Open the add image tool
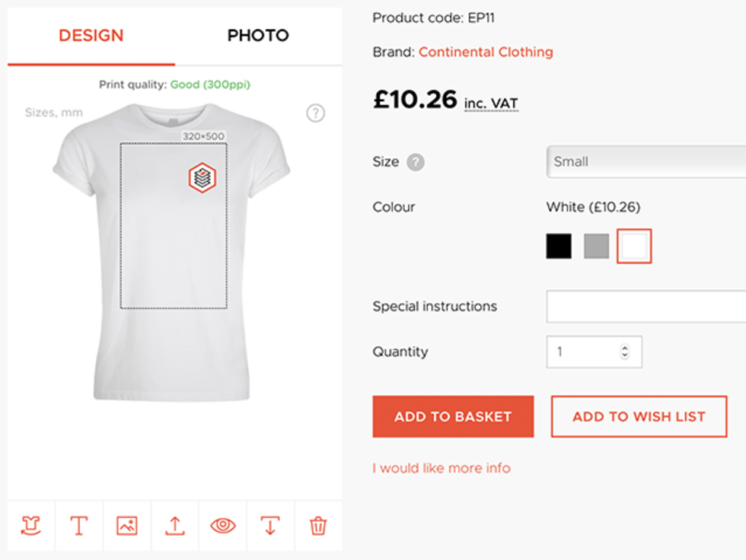746x560 pixels. pos(126,525)
